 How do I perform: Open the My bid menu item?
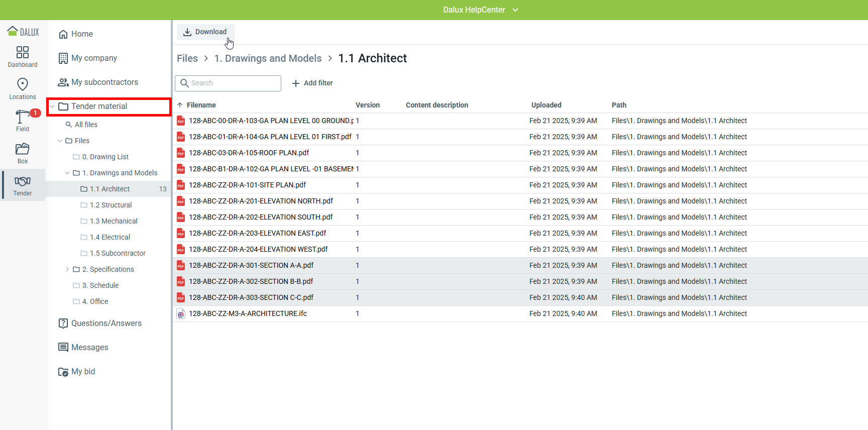[x=83, y=372]
